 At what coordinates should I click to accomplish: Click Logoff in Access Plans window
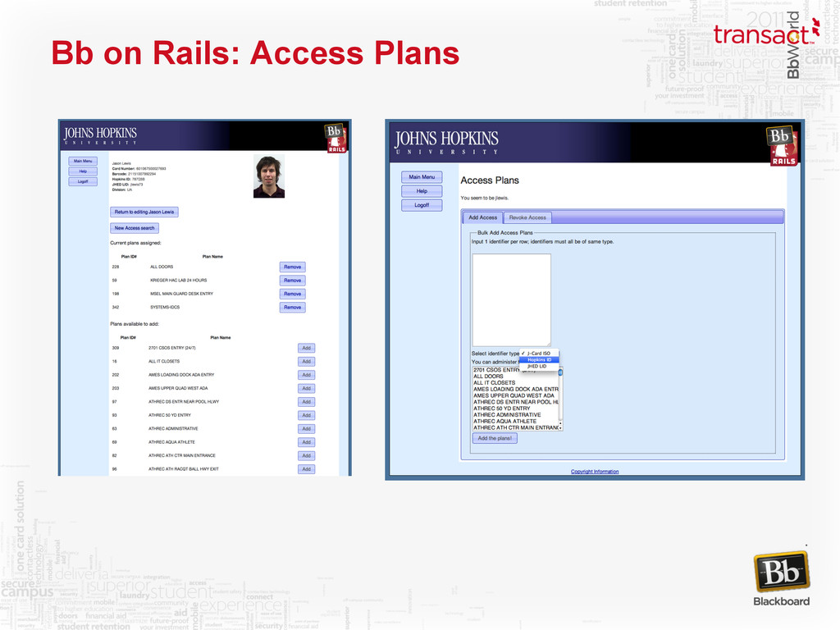422,205
